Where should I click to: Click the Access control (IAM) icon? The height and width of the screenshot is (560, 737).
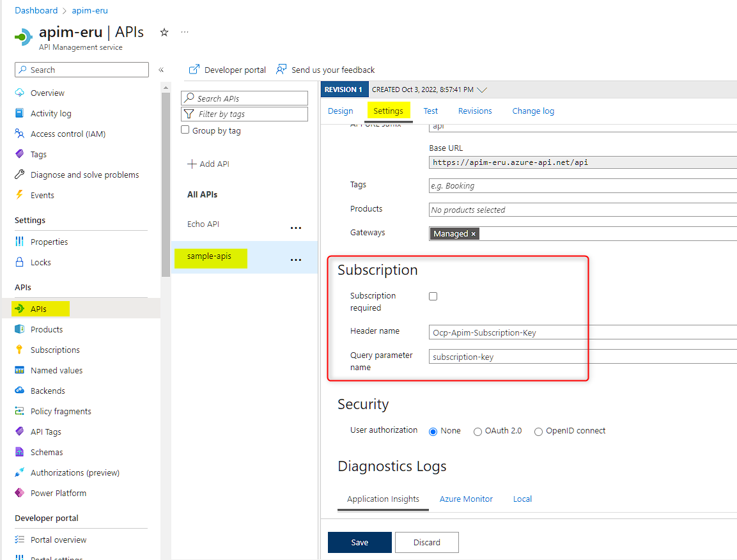[x=19, y=134]
